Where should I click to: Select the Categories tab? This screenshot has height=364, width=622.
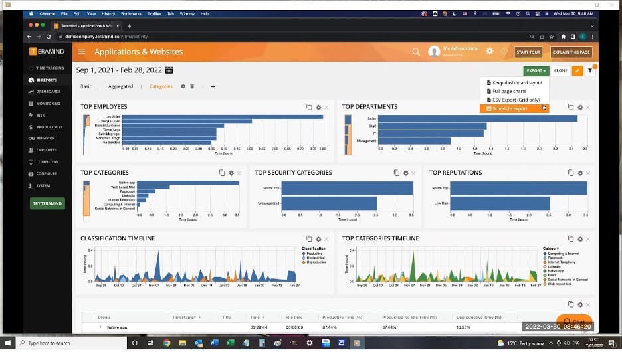(161, 86)
